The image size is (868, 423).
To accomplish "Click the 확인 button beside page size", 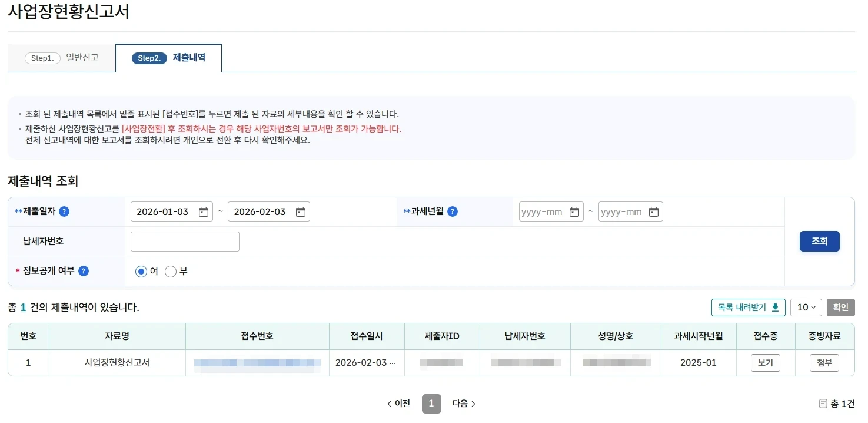I will [x=840, y=308].
